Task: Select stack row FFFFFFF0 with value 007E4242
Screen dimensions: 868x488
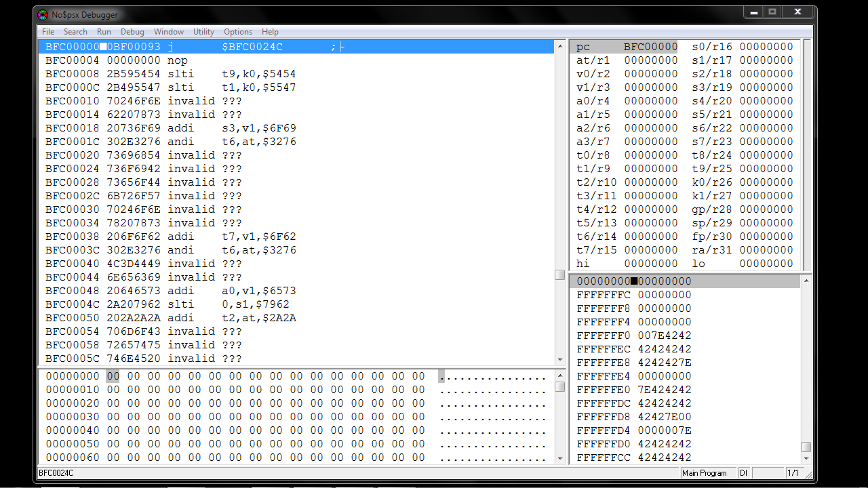Action: 685,335
